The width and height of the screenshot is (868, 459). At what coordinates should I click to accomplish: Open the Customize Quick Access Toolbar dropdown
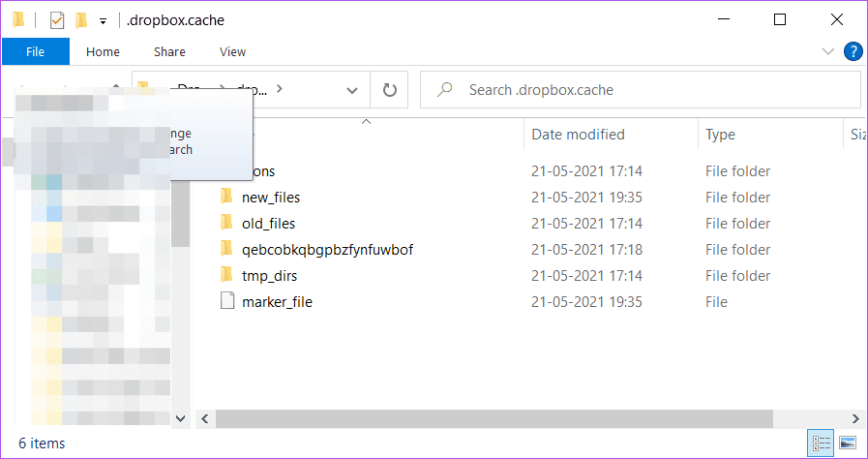(x=103, y=21)
